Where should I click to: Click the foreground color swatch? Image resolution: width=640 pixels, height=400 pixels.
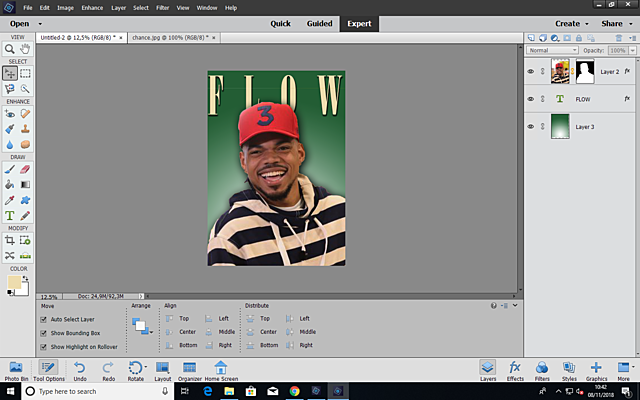[14, 282]
